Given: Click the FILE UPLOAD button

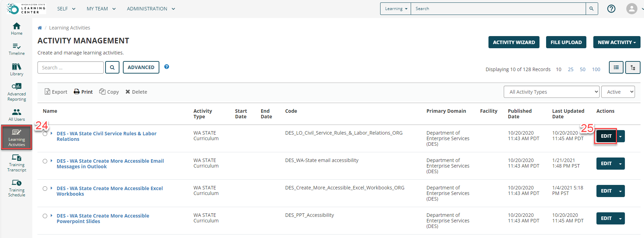Looking at the screenshot, I should (x=566, y=42).
